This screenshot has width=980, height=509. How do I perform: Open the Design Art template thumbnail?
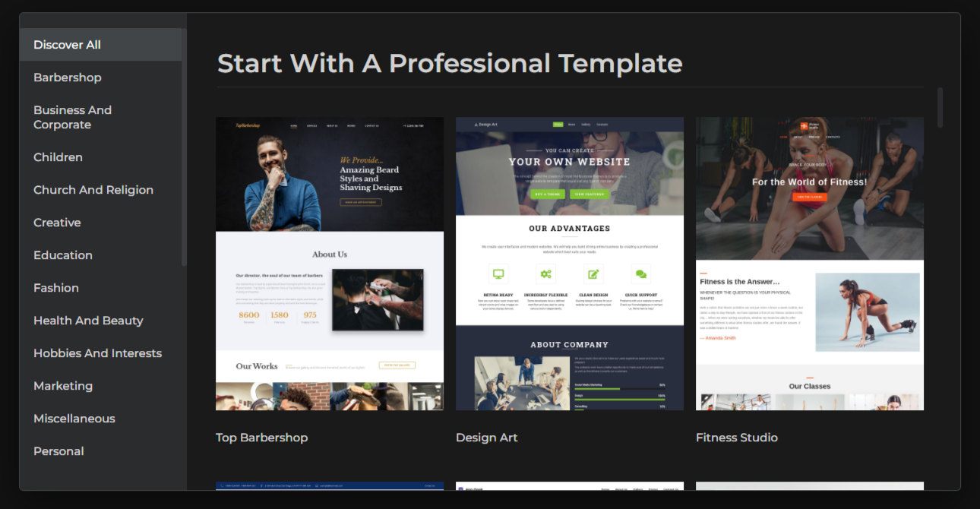[x=570, y=264]
